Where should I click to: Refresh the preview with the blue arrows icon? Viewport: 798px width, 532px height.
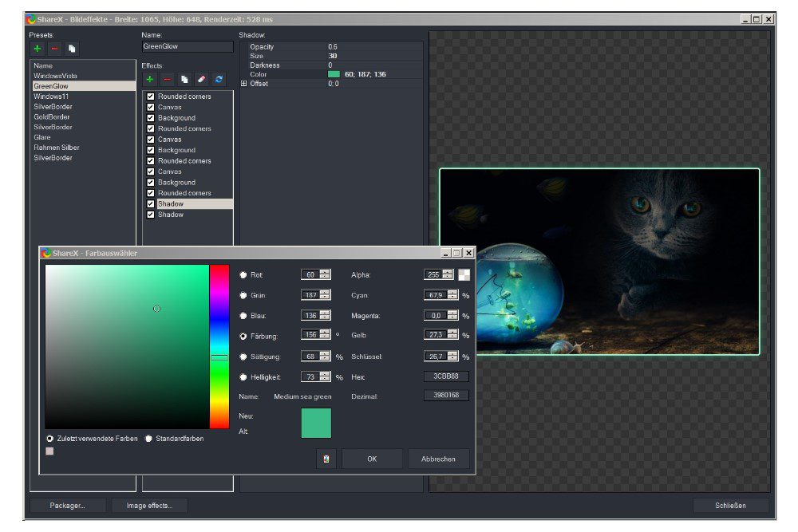(x=219, y=80)
